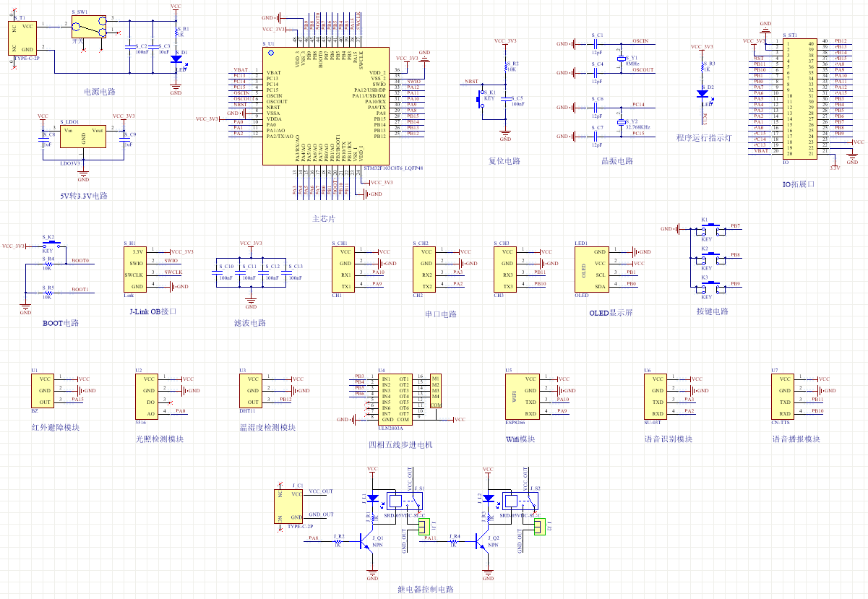The width and height of the screenshot is (868, 599).
Task: Click the PA8 net label near J_R2
Action: (x=314, y=538)
